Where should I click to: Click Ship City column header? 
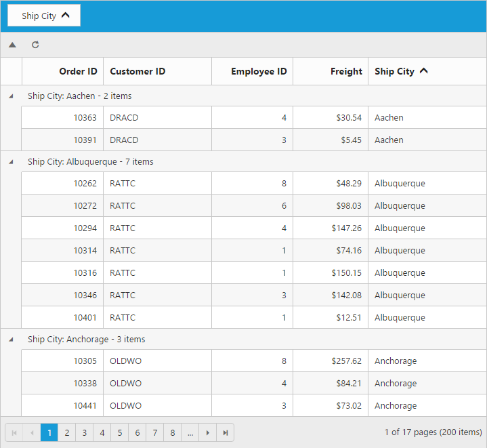click(x=427, y=71)
